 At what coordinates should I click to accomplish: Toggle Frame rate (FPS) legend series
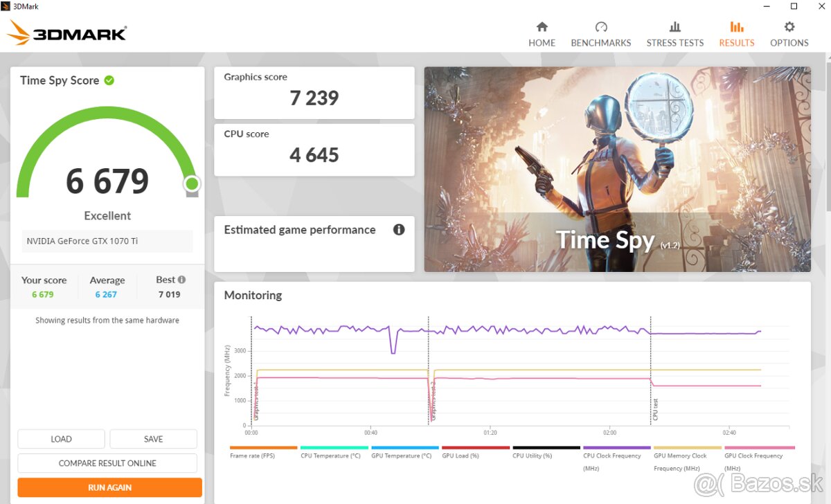point(263,456)
